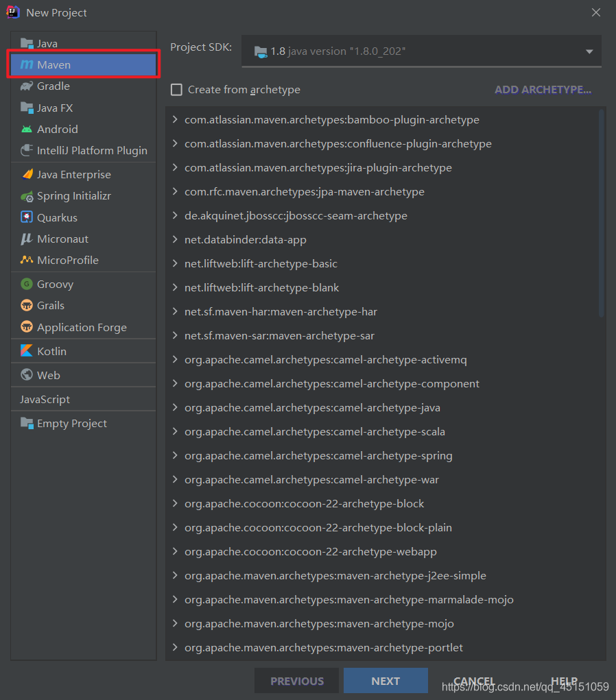The height and width of the screenshot is (700, 616).
Task: Click the IntelliJ logo in the title bar
Action: [13, 12]
